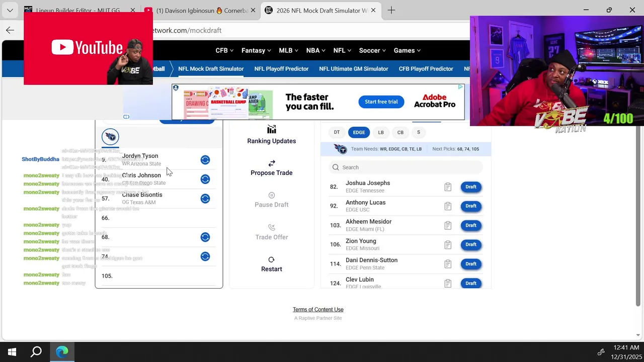
Task: Open NFL Playoff Predictor nav item
Action: coord(281,69)
